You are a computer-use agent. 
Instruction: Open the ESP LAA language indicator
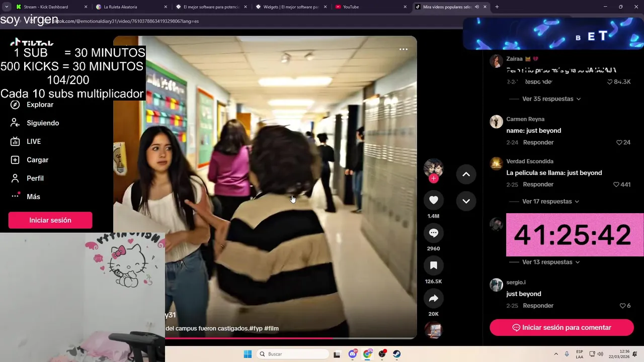(580, 354)
